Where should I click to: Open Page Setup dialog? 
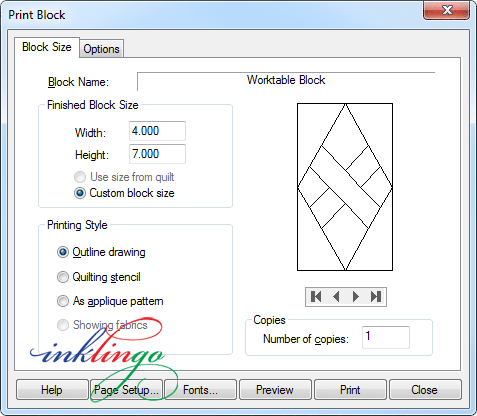pos(126,390)
